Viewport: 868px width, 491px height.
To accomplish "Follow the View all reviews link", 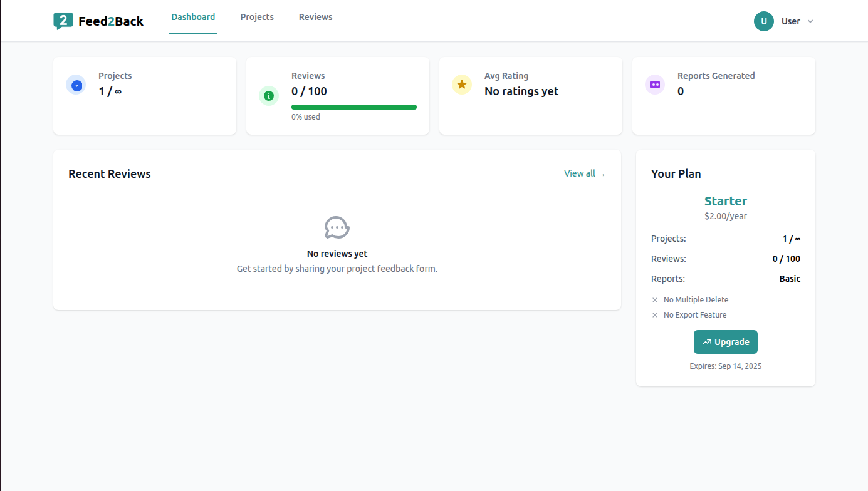I will (x=585, y=173).
